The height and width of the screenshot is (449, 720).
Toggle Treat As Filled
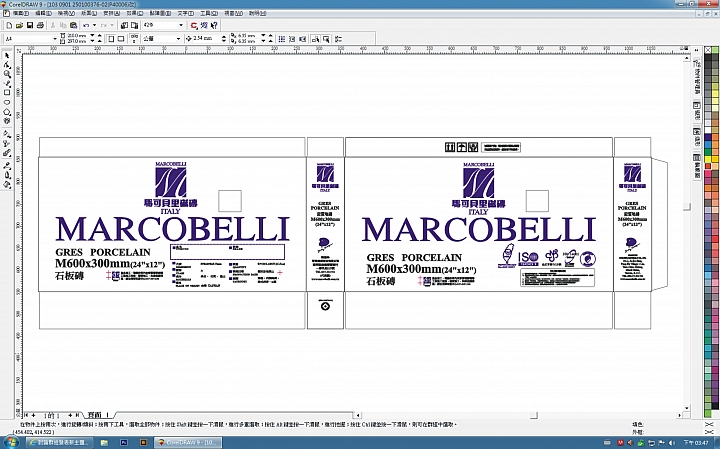point(326,39)
